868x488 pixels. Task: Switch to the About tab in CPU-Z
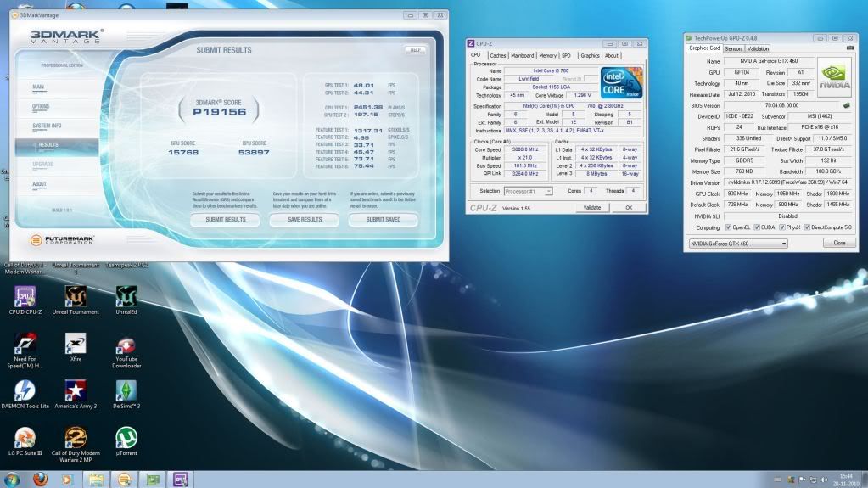(x=611, y=55)
